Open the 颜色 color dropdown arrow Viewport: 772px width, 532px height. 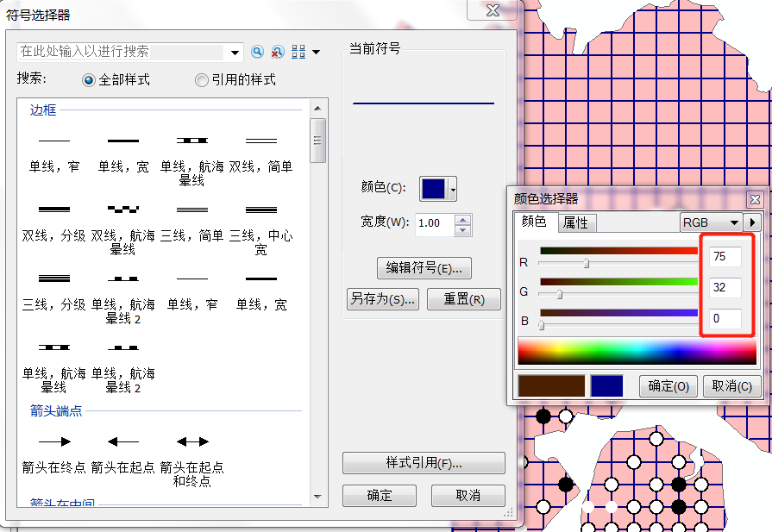click(x=453, y=189)
